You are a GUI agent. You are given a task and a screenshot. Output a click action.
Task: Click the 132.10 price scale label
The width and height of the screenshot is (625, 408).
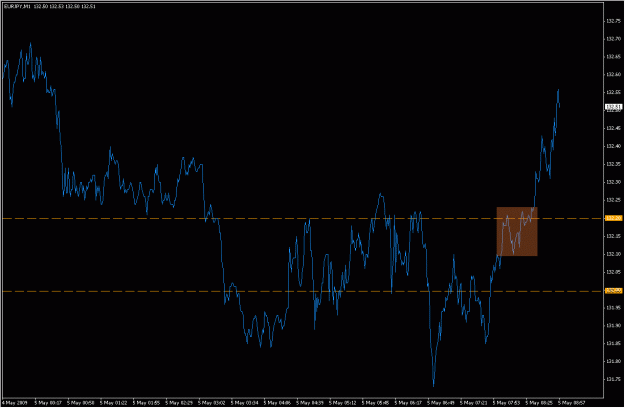click(x=613, y=254)
